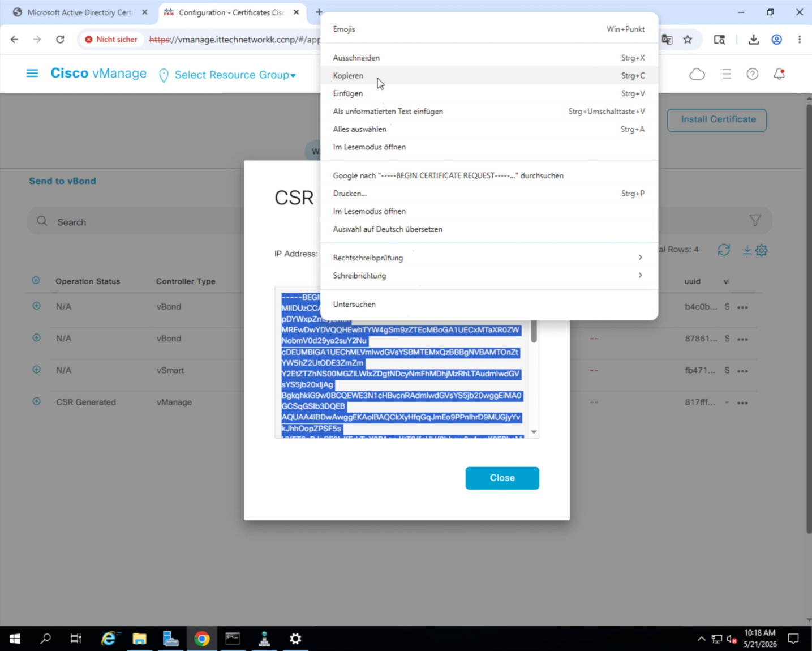Image resolution: width=812 pixels, height=651 pixels.
Task: Choose Kopieren from the context menu
Action: point(489,75)
